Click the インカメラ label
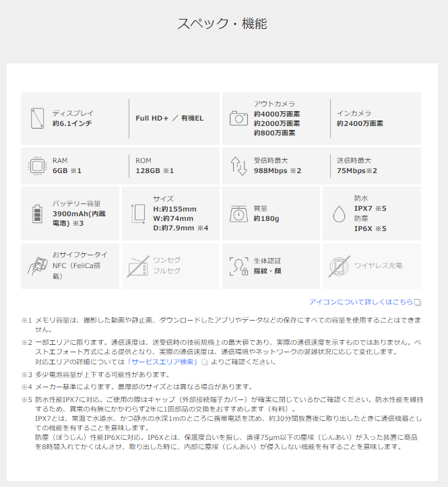Image resolution: width=448 pixels, height=487 pixels. pos(354,113)
